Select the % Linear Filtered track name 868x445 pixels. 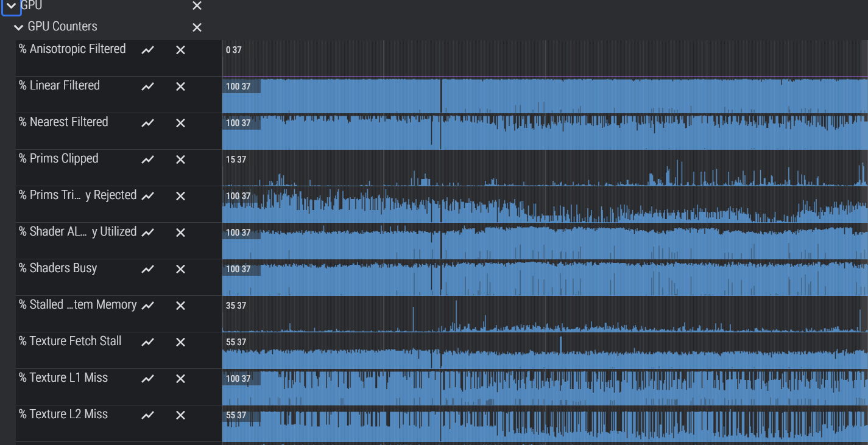[x=59, y=85]
